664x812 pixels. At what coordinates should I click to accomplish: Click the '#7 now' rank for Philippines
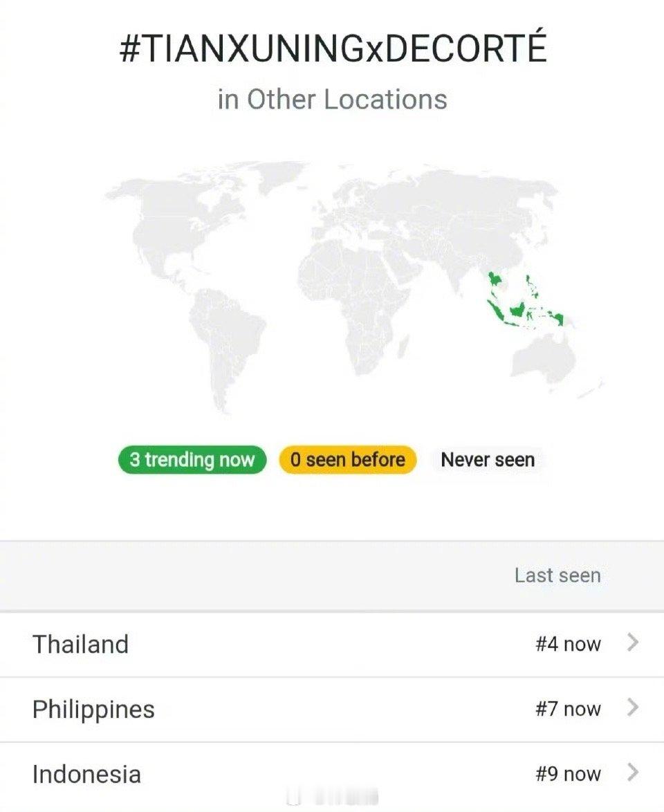click(x=568, y=709)
